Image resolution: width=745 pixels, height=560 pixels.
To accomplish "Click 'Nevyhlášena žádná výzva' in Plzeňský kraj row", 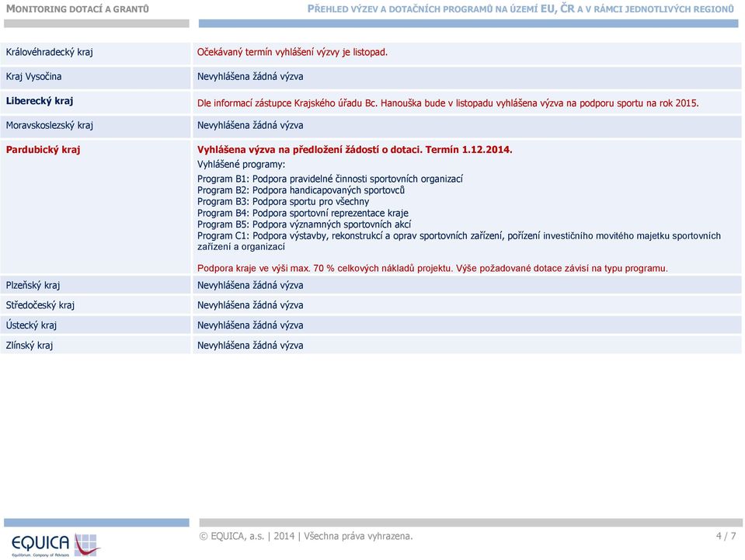I will pyautogui.click(x=250, y=286).
